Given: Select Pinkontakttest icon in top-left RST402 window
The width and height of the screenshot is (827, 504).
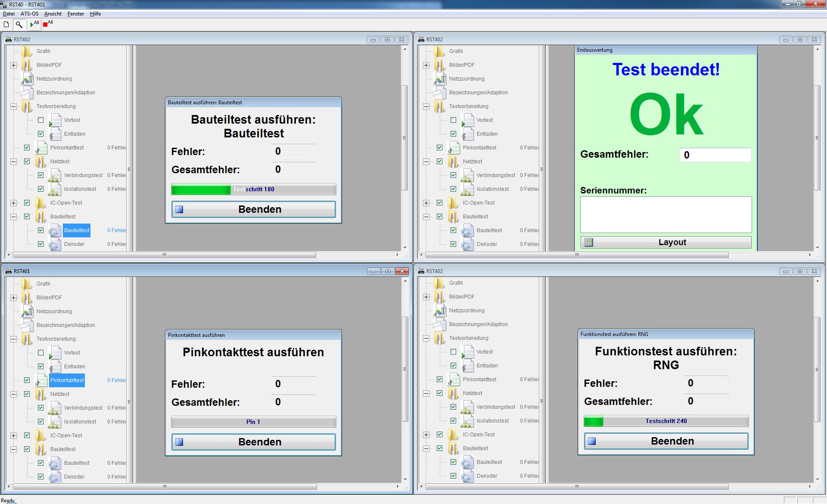Looking at the screenshot, I should (42, 148).
